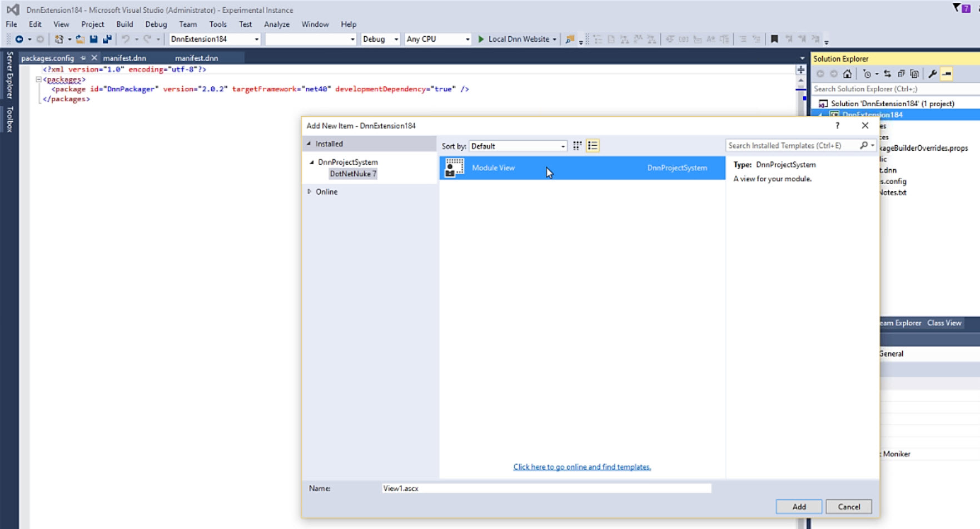
Task: Start debugging with the green play icon
Action: click(481, 39)
